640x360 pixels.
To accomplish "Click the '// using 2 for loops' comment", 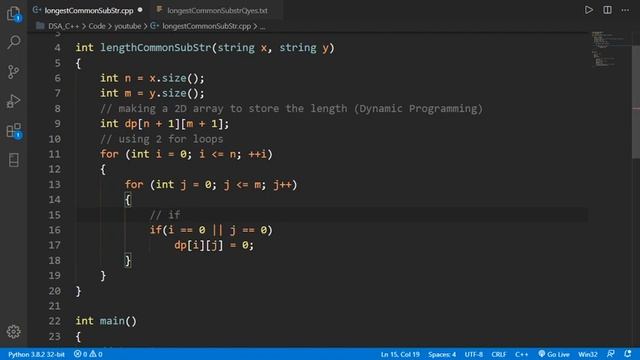I will [162, 139].
